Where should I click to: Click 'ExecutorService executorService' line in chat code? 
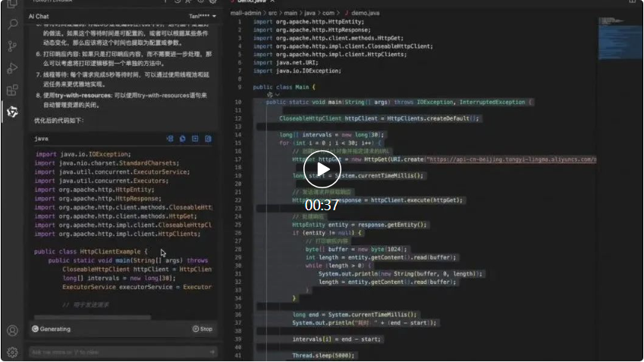[x=137, y=287]
